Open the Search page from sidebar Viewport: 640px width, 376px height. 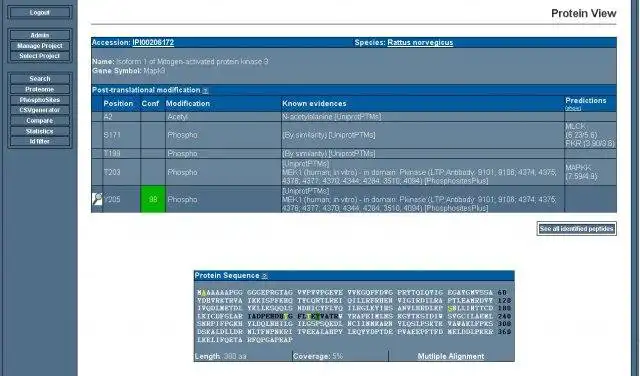point(40,78)
